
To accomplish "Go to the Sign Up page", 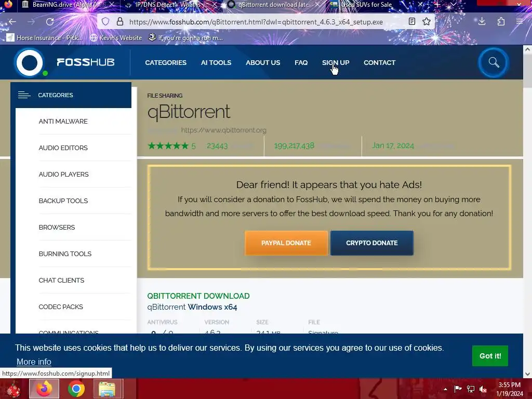I will (336, 62).
